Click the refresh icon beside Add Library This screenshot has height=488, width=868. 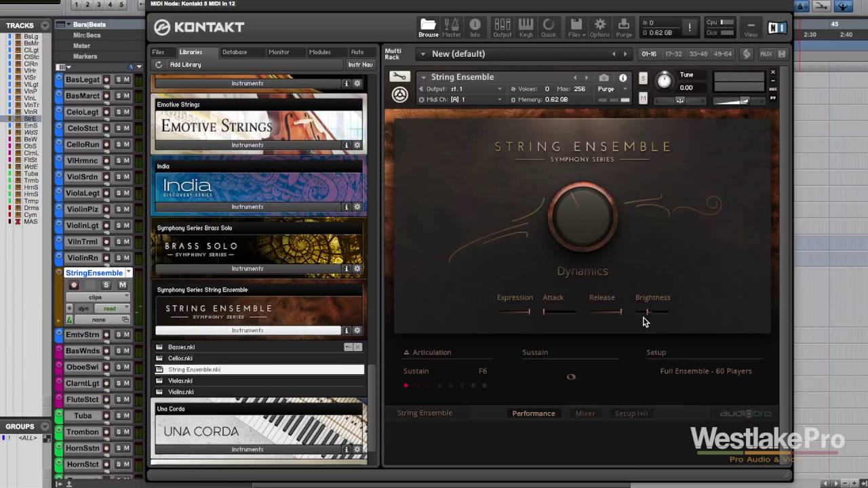159,64
